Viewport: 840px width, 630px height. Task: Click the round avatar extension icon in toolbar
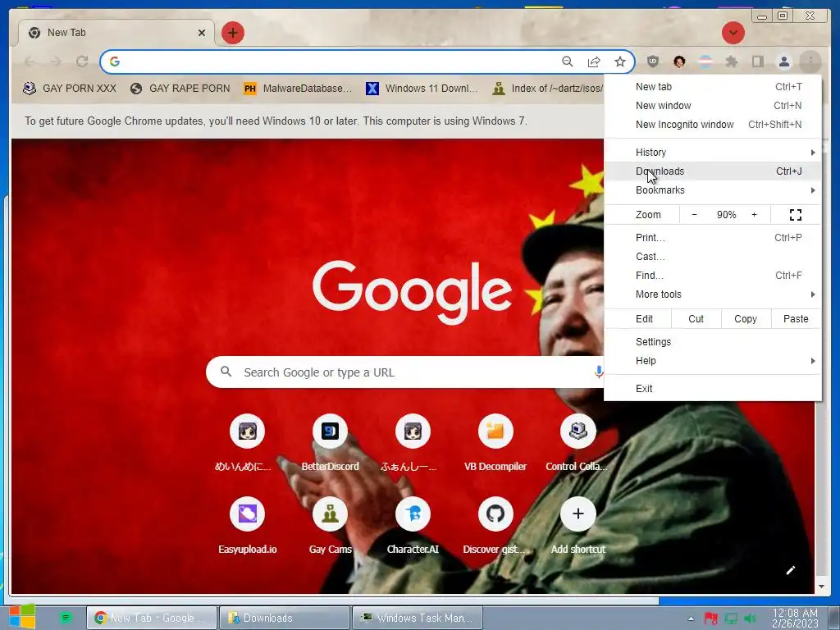[x=679, y=62]
